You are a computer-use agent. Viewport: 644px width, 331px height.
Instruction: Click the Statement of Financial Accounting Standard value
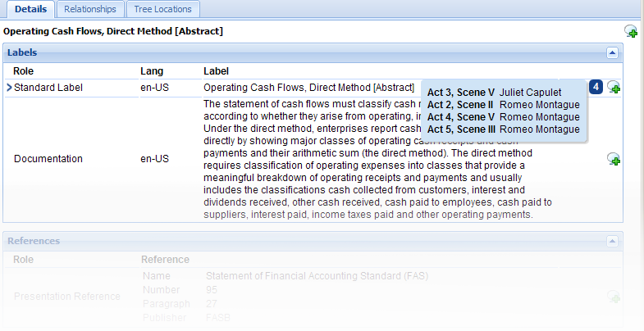click(317, 276)
